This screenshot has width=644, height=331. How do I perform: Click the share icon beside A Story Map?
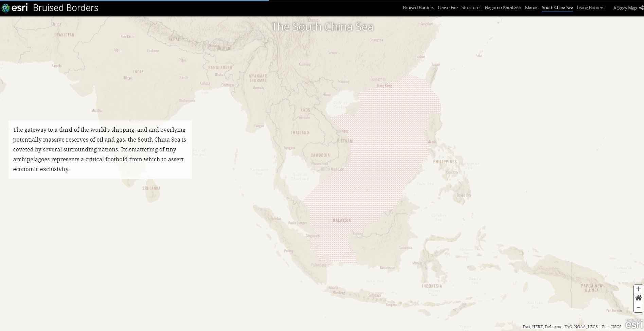pyautogui.click(x=641, y=8)
